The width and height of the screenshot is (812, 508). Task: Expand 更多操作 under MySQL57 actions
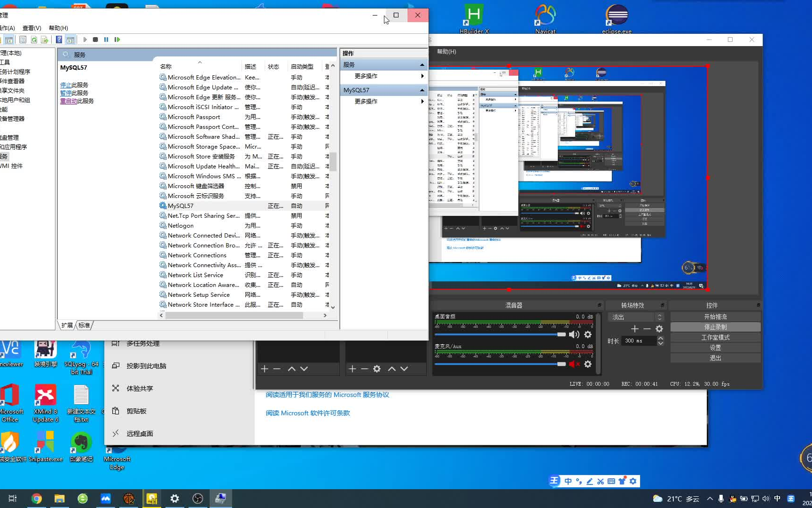point(384,102)
